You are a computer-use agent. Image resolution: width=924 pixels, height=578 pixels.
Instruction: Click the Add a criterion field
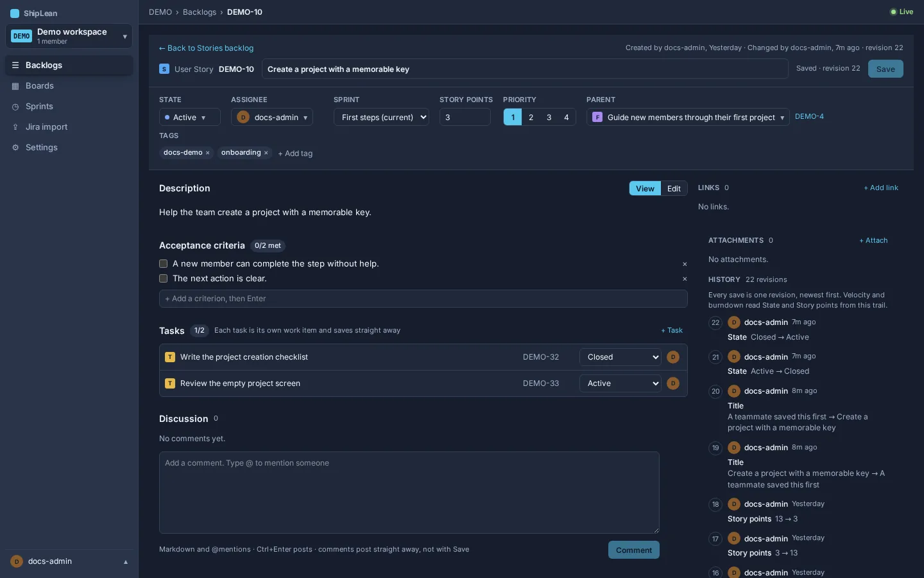[x=424, y=299]
